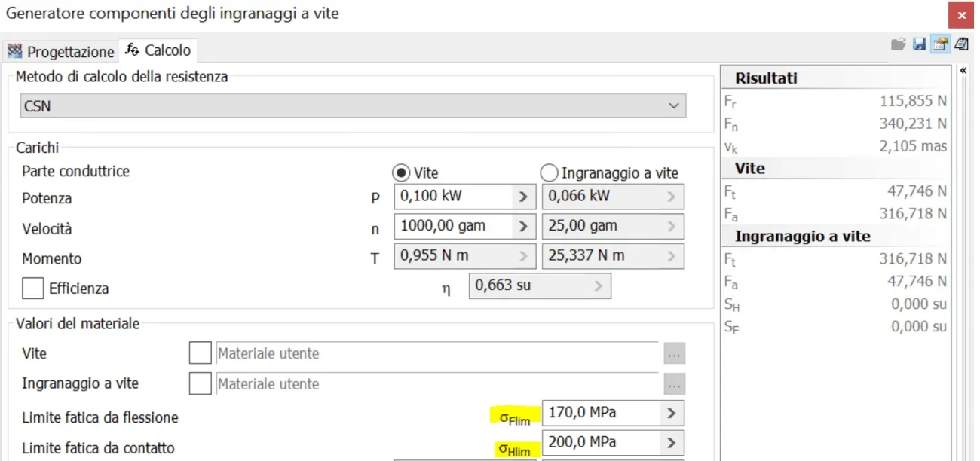Enable the Efficienza checkbox

pyautogui.click(x=33, y=289)
